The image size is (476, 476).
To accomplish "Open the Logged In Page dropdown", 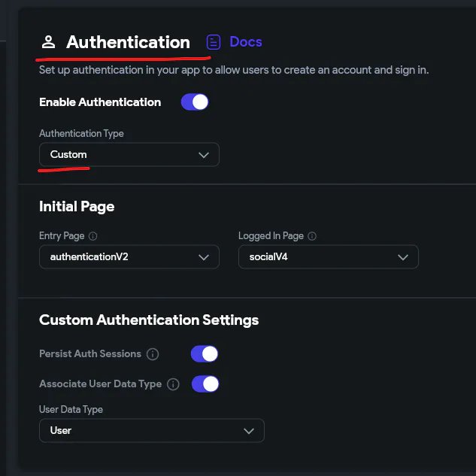I will 329,257.
